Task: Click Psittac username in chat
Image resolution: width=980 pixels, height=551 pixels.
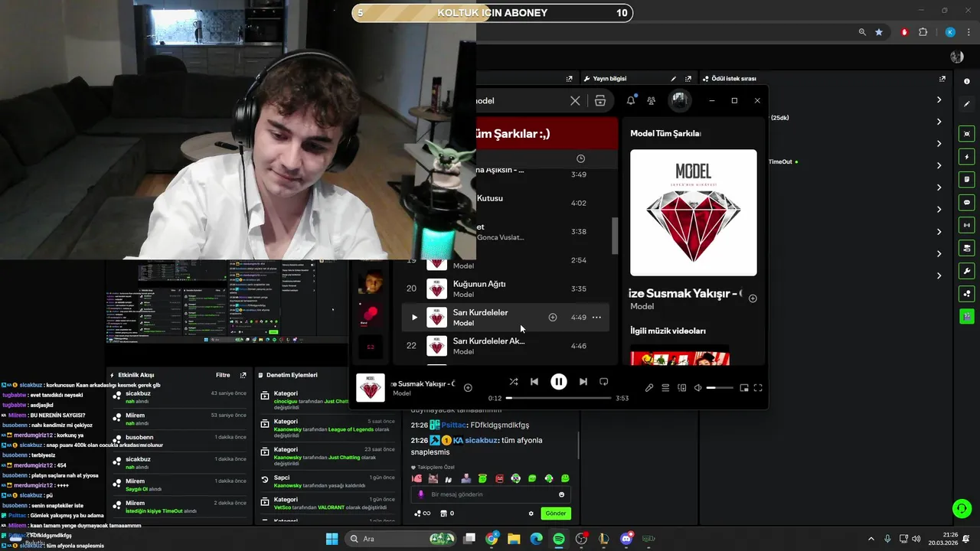Action: click(x=455, y=425)
